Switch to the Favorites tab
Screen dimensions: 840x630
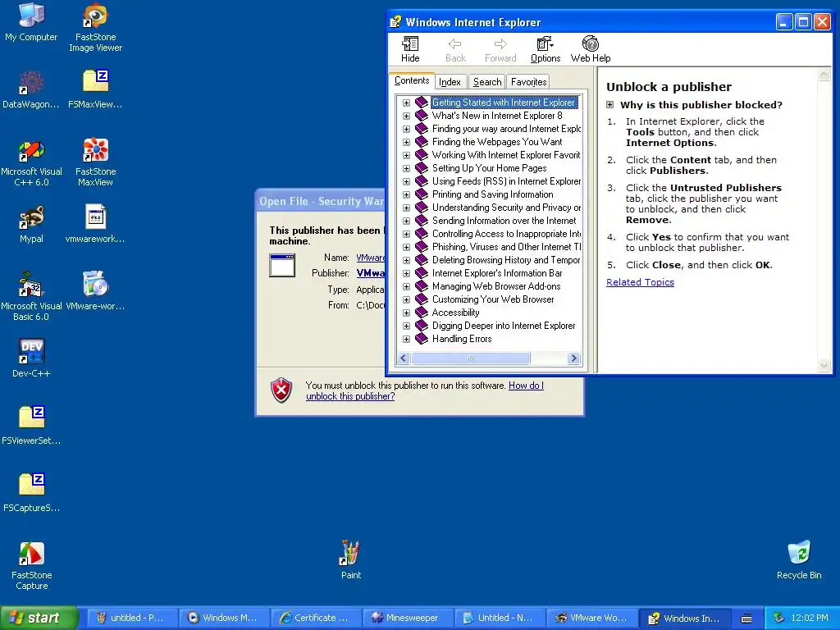pyautogui.click(x=528, y=82)
